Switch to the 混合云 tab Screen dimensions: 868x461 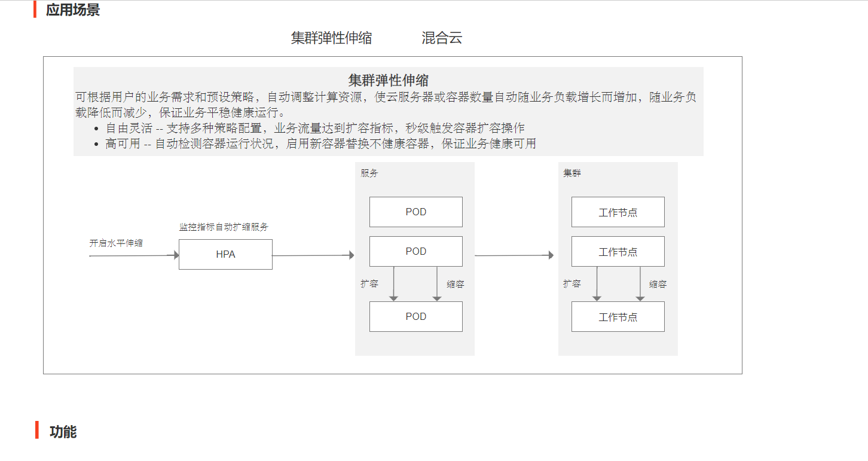(x=442, y=38)
